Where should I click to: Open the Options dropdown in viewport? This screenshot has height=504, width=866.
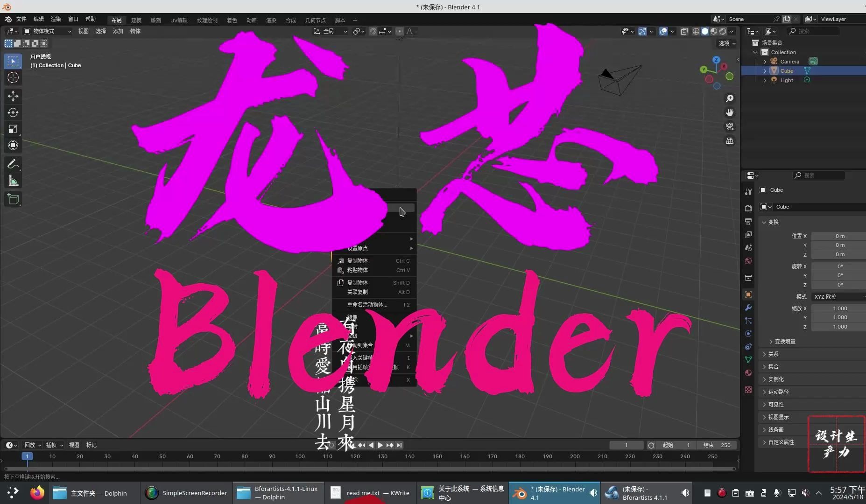(727, 43)
